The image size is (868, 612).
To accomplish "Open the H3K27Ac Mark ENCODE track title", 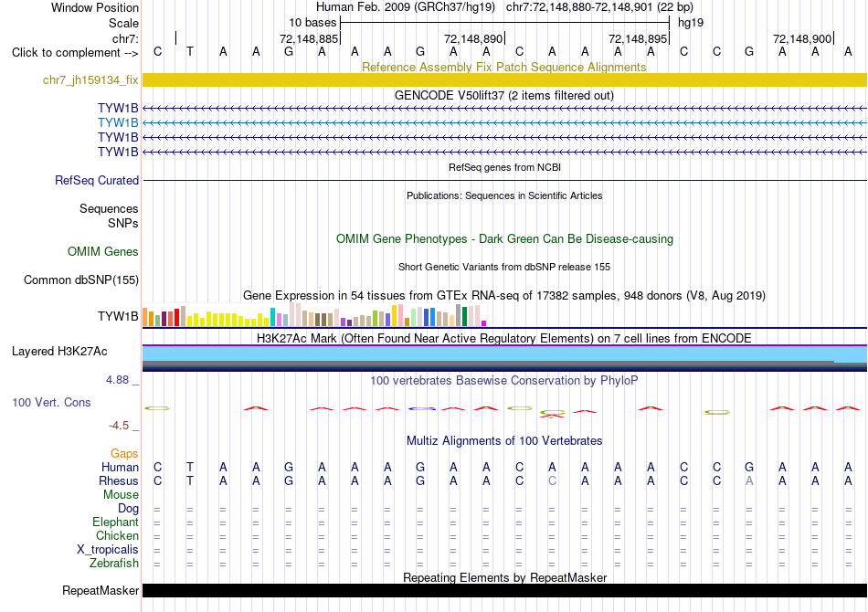I will coord(504,338).
